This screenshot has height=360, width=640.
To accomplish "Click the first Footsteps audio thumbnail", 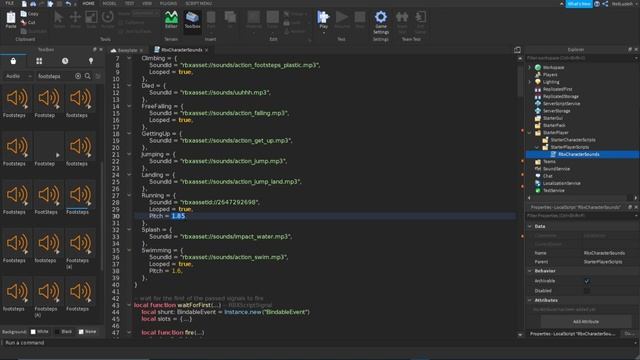I will (17, 98).
